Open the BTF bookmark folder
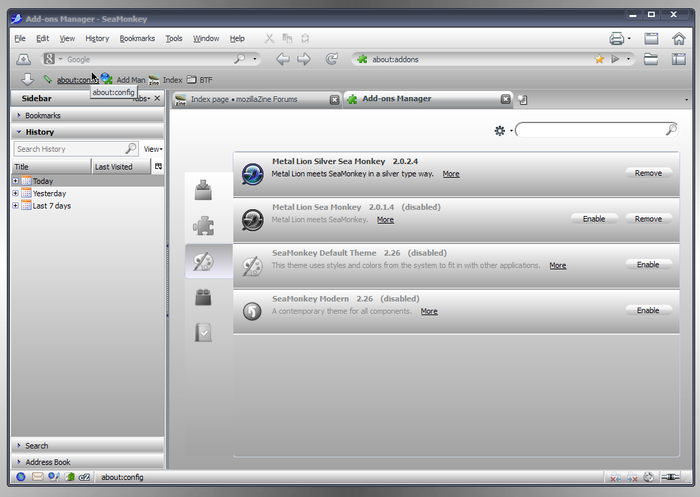The width and height of the screenshot is (700, 497). pos(200,80)
